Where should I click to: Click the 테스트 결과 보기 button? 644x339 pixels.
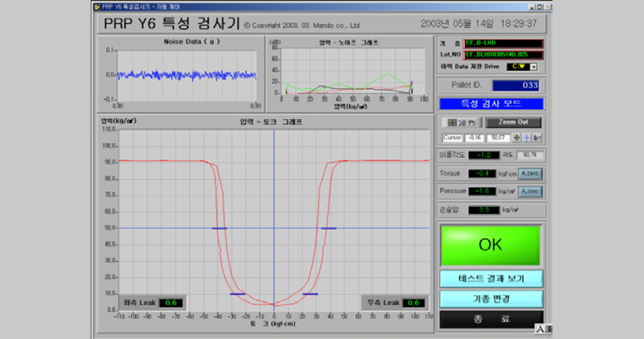coord(491,279)
